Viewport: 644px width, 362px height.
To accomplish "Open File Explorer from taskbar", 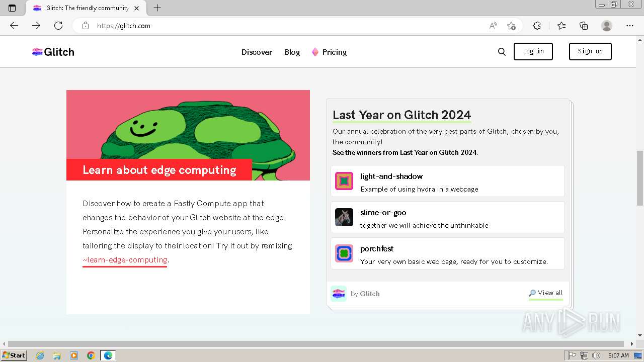I will pyautogui.click(x=57, y=355).
